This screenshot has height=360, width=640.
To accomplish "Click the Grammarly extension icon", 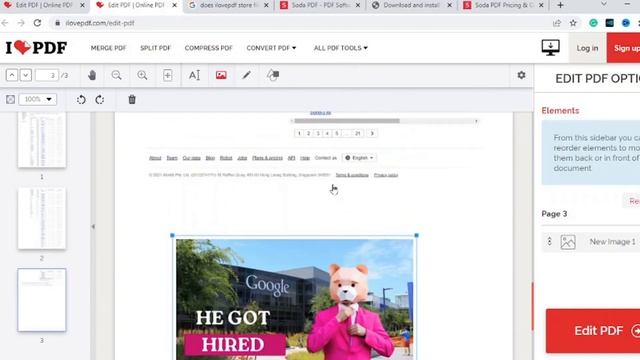I will tap(593, 23).
